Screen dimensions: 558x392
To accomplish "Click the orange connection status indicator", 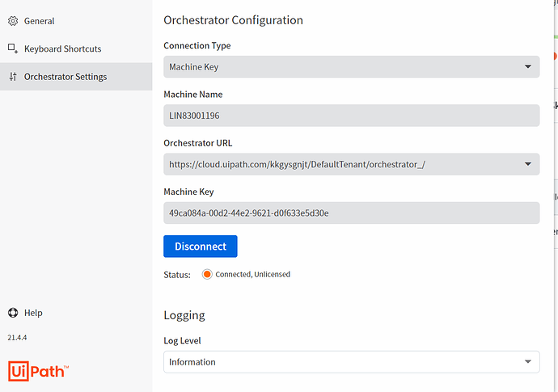I will click(x=207, y=274).
